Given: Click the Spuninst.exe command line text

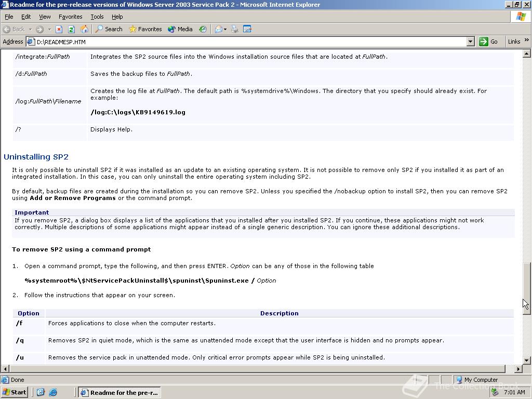Looking at the screenshot, I should [150, 281].
